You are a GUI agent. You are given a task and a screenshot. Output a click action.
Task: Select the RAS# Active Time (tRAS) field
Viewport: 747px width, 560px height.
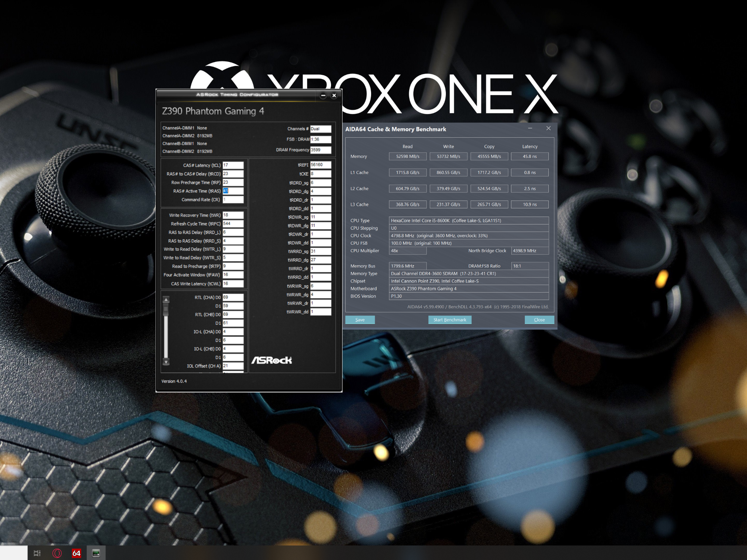pos(233,191)
